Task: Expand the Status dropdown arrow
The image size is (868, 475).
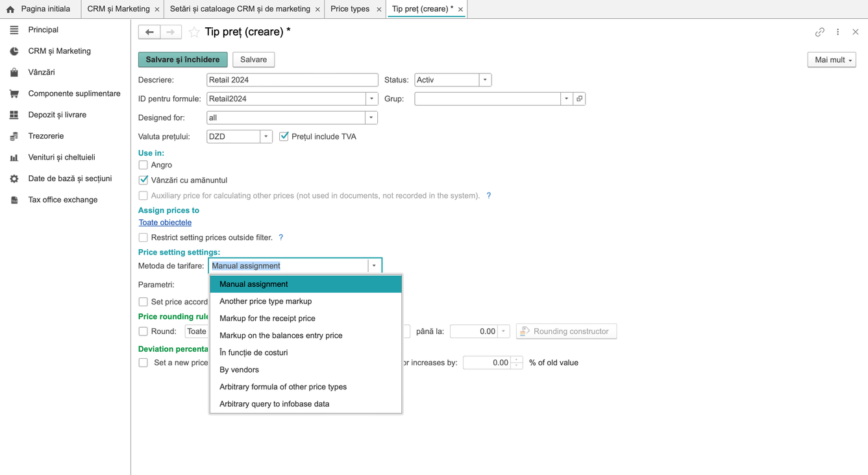Action: [x=485, y=80]
